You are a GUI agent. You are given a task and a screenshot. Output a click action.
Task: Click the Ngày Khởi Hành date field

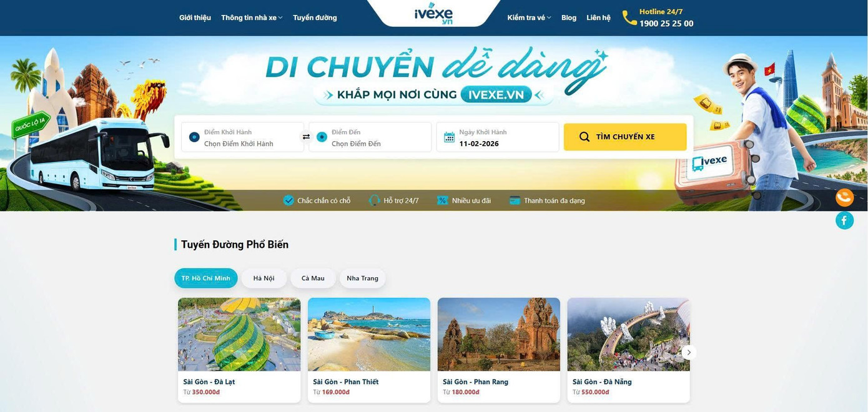[x=498, y=137]
